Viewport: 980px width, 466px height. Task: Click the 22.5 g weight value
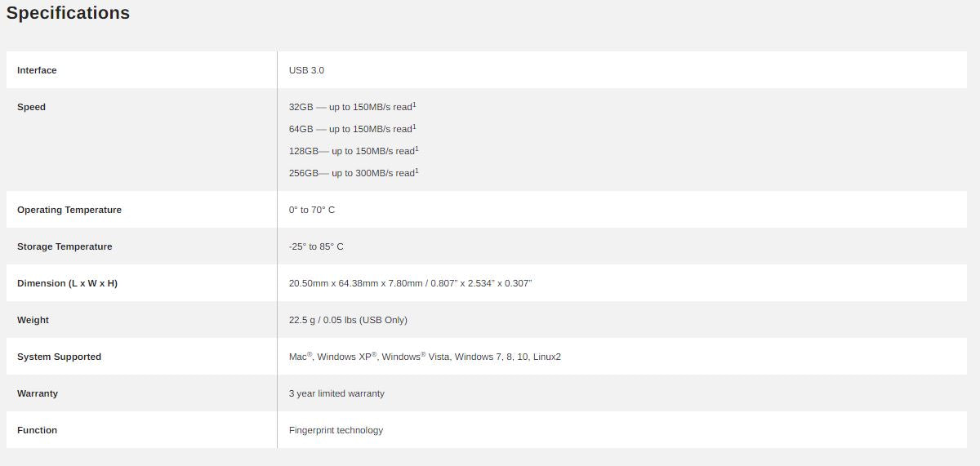pos(348,320)
